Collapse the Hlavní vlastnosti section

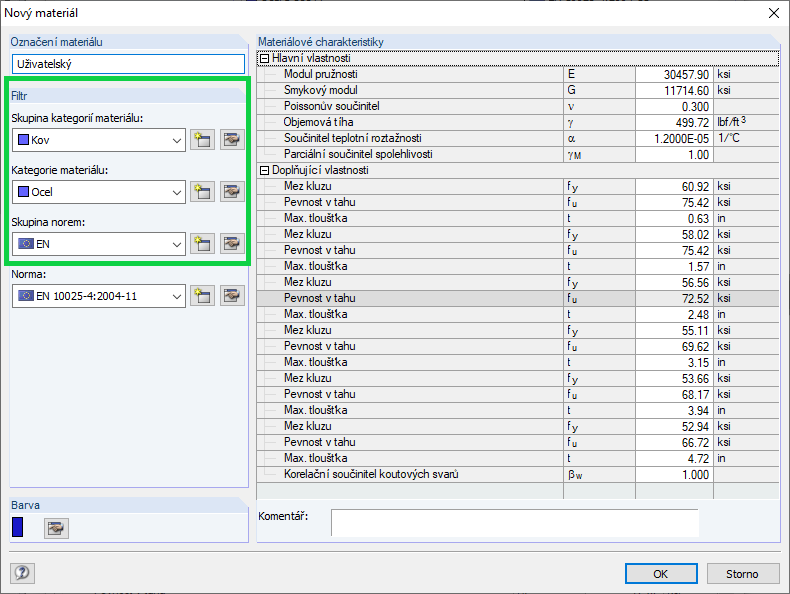point(264,59)
